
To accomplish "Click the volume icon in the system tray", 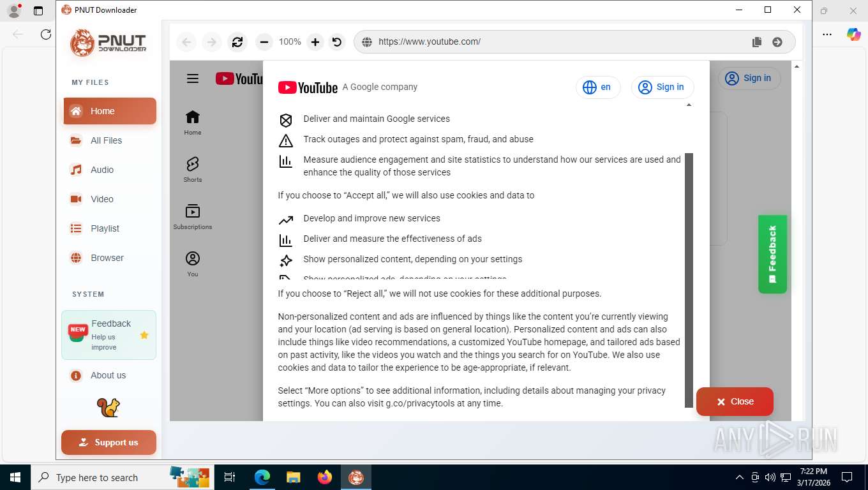I will (770, 477).
